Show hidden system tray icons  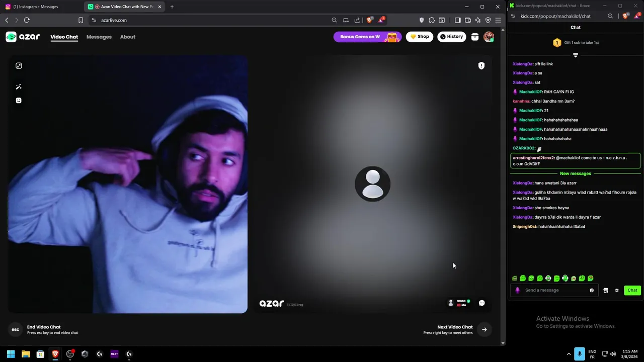(569, 354)
